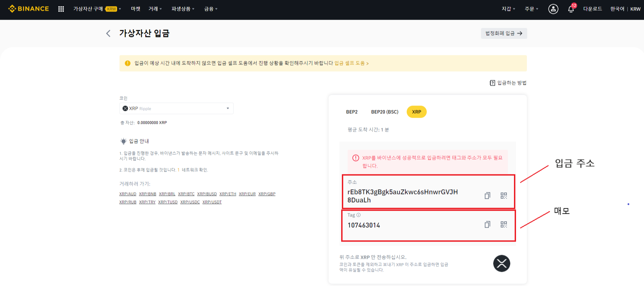Open the XRP/TRY trading pair
This screenshot has height=286, width=644.
click(147, 202)
